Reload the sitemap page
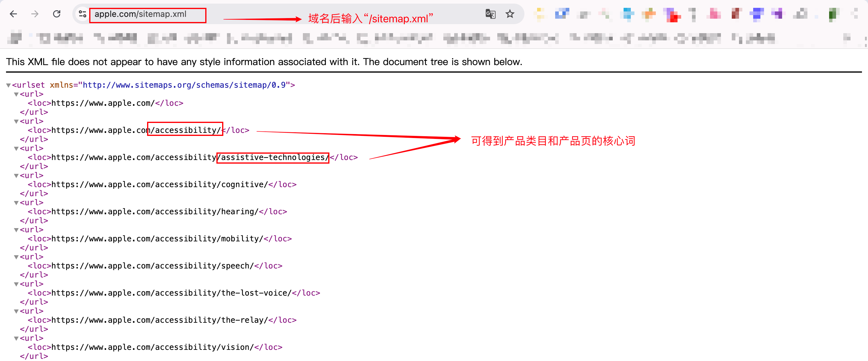Viewport: 868px width, 361px height. [57, 14]
